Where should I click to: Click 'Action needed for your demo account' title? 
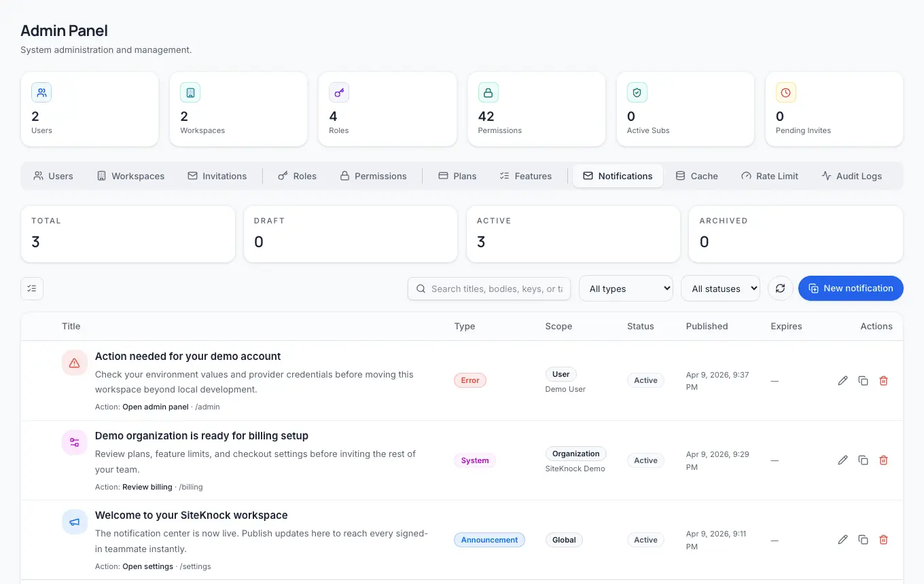click(188, 357)
